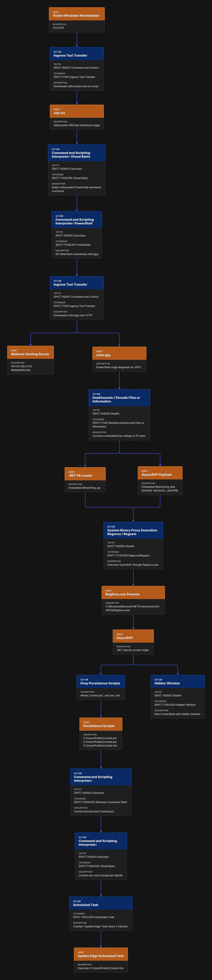The width and height of the screenshot is (212, 980).
Task: Click the '[ENT] T1140 Deobfuscate/Decode' technique line
Action: [x=118, y=425]
